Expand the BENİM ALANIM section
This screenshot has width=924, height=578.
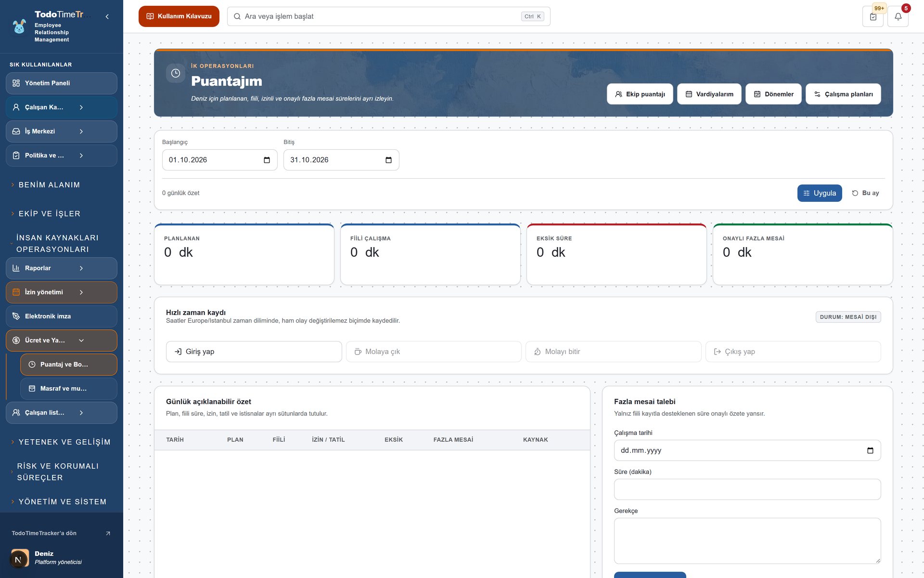49,185
